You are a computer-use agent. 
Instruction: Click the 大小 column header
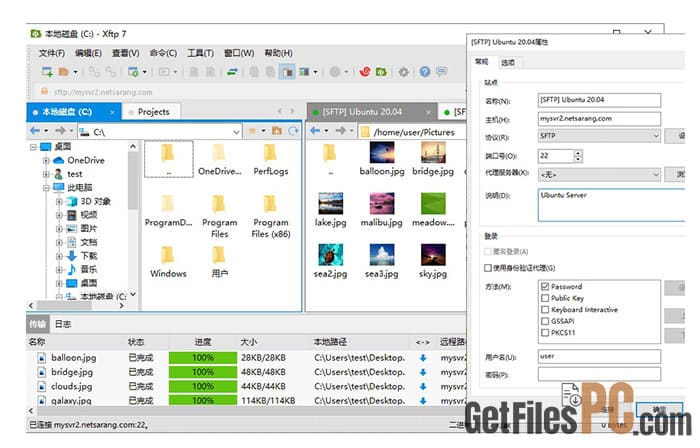pos(249,342)
